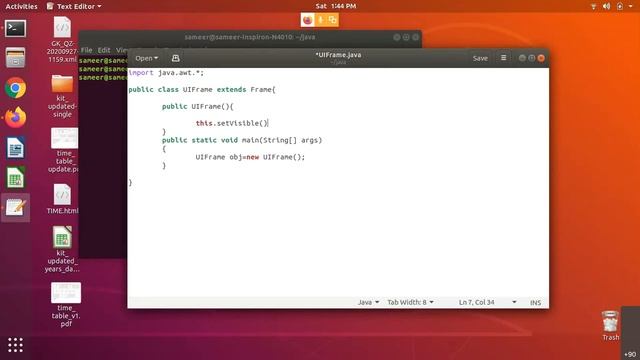Open LibreOffice Writer from the dock
The width and height of the screenshot is (640, 360).
click(15, 148)
